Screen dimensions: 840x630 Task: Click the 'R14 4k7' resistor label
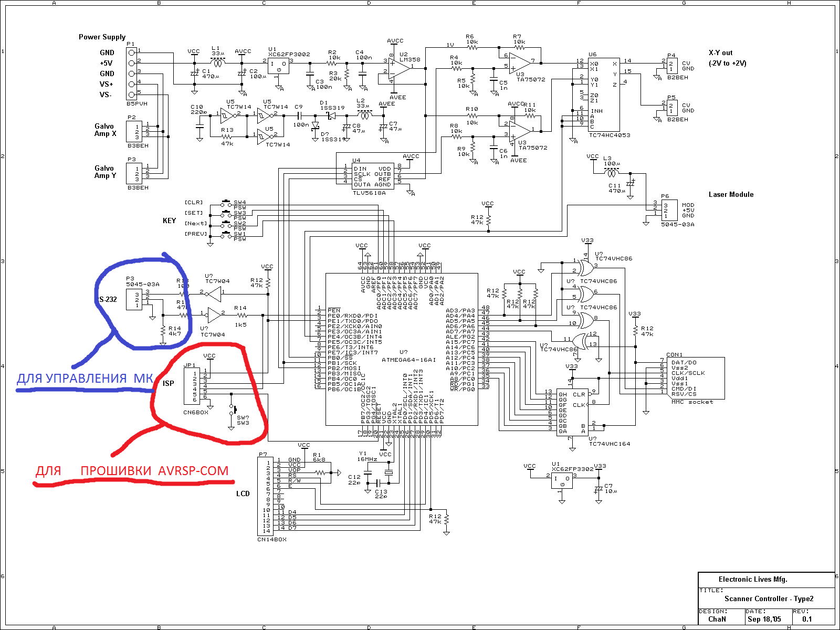pyautogui.click(x=174, y=331)
